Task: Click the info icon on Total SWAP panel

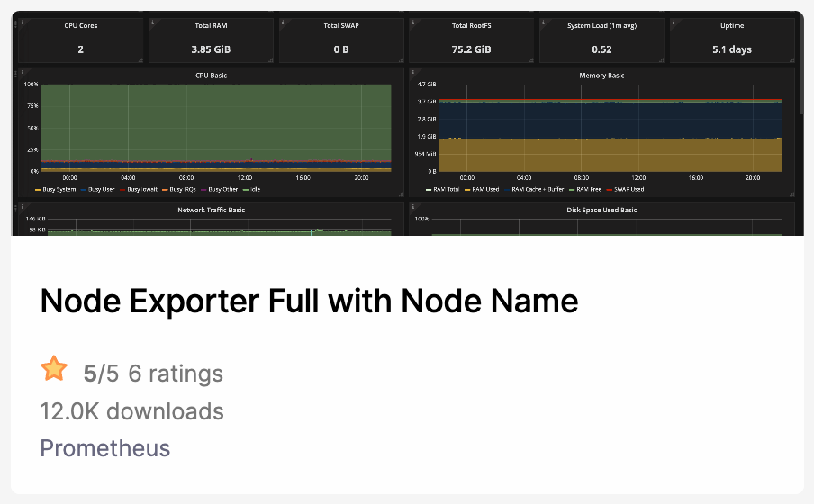Action: click(283, 22)
